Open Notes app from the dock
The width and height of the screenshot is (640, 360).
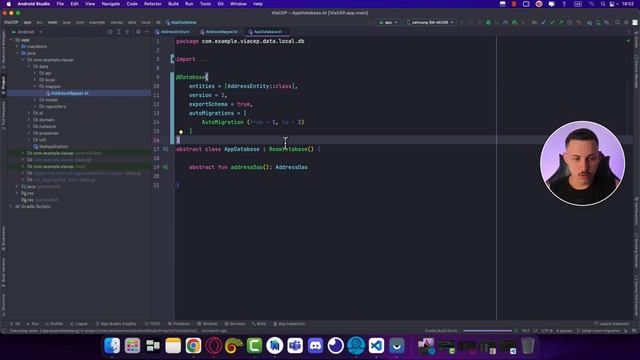point(173,346)
